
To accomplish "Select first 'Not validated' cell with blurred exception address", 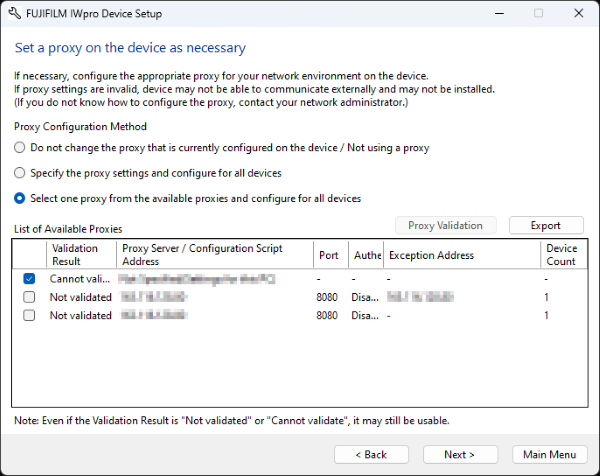I will click(81, 297).
